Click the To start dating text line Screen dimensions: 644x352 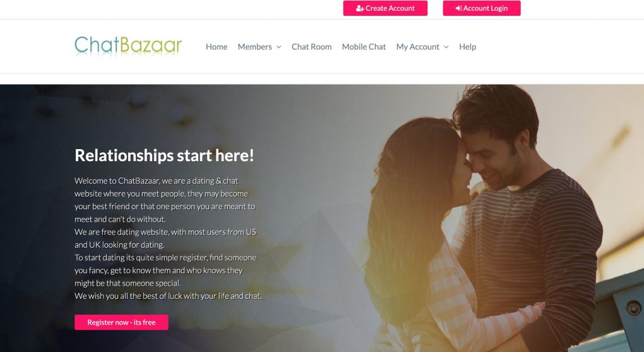pyautogui.click(x=165, y=257)
